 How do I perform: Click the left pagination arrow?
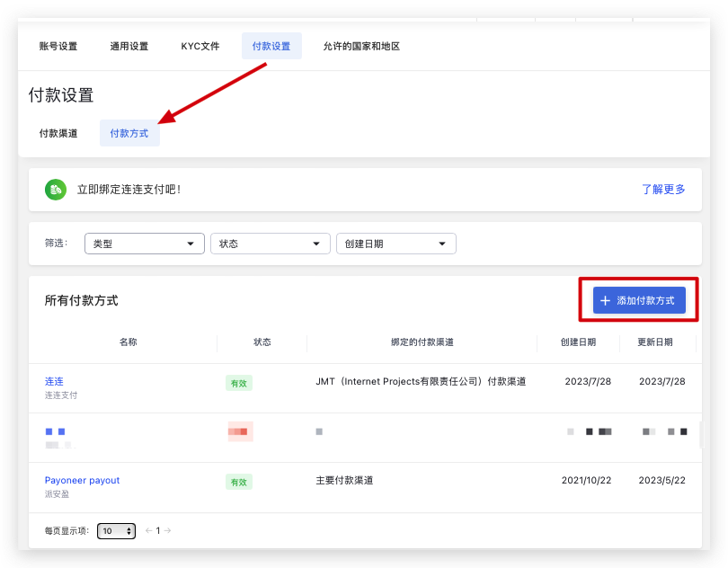[x=147, y=530]
